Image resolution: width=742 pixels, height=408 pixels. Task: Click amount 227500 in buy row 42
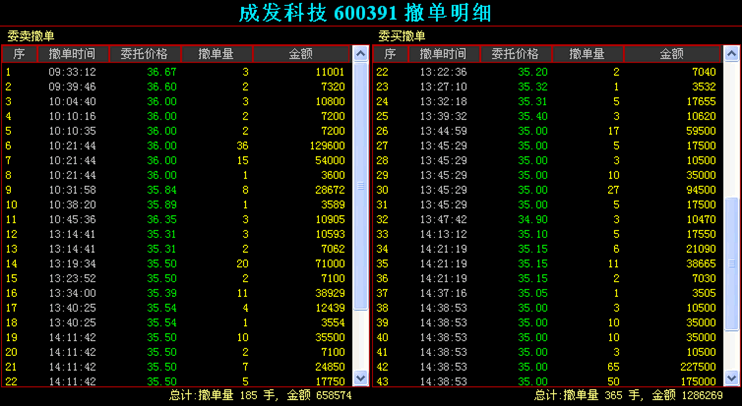tap(698, 367)
